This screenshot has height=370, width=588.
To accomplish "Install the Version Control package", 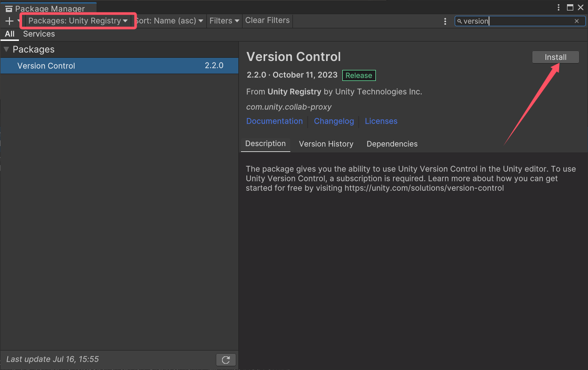I will (x=555, y=57).
